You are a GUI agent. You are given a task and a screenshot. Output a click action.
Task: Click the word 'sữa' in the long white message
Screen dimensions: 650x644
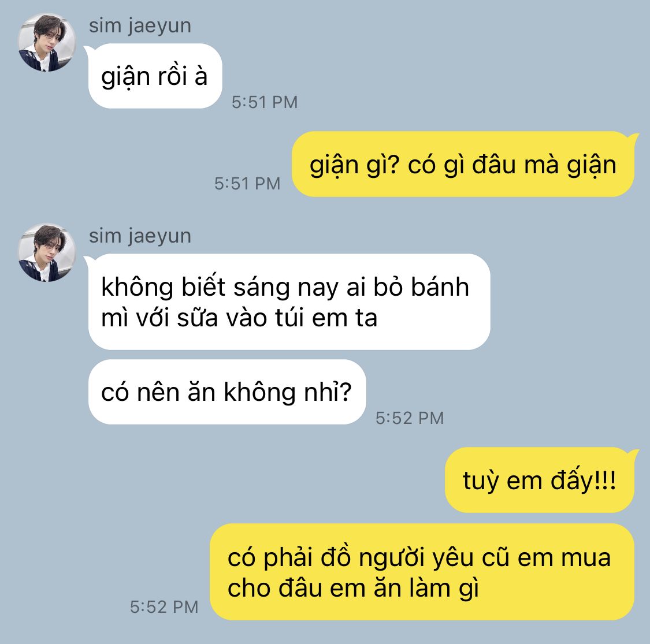pos(198,318)
